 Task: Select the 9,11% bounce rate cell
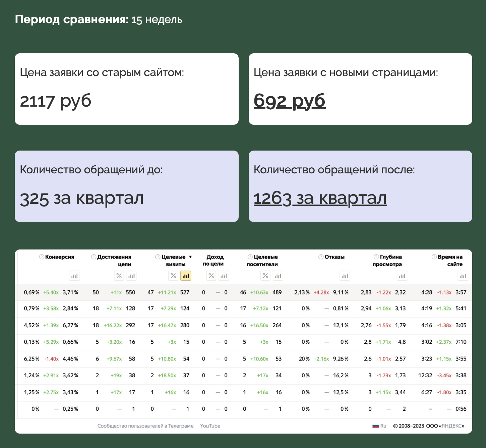click(341, 292)
